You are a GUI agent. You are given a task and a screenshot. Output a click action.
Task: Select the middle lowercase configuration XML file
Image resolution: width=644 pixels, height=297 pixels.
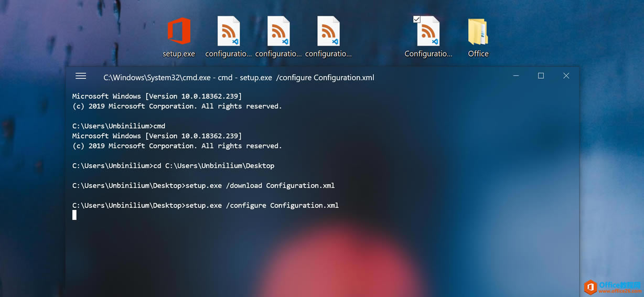pos(278,32)
